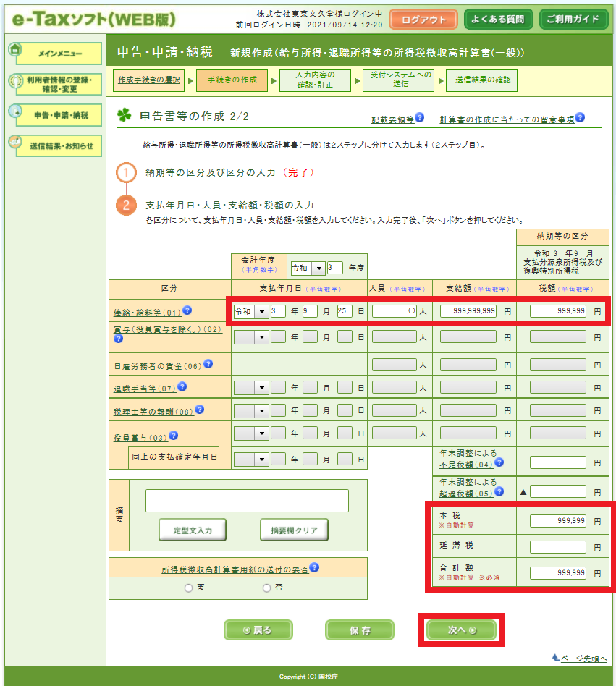Select 要 radio button
The image size is (616, 686).
[x=189, y=588]
